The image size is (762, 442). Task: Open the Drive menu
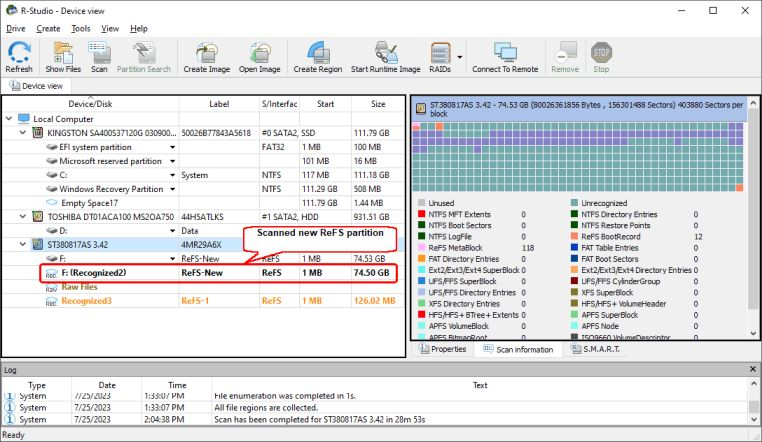[x=16, y=29]
